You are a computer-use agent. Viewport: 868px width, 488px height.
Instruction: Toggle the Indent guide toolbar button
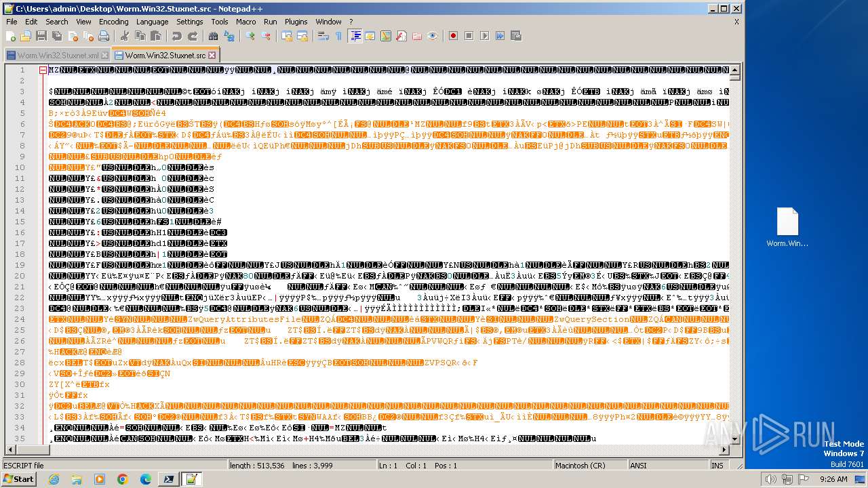[x=355, y=36]
